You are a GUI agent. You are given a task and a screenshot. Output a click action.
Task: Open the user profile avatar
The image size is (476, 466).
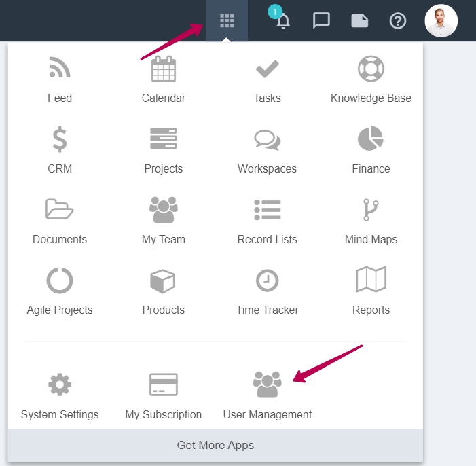click(x=441, y=20)
